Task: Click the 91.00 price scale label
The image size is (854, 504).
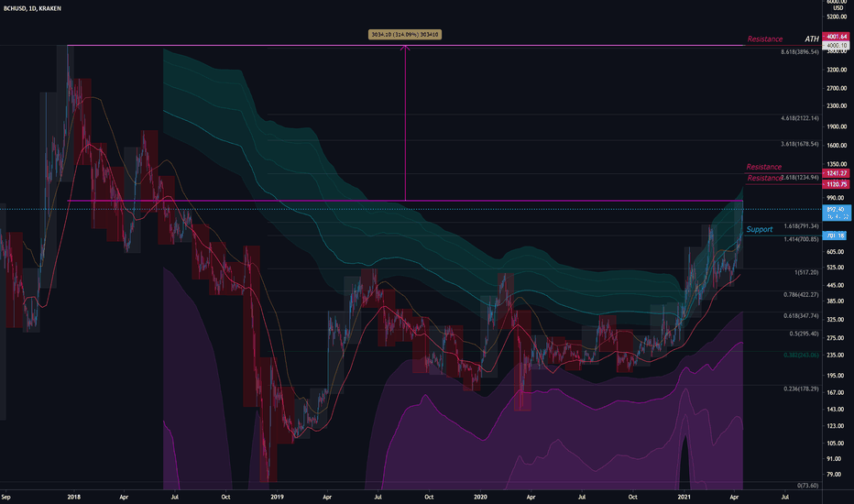Action: tap(834, 459)
